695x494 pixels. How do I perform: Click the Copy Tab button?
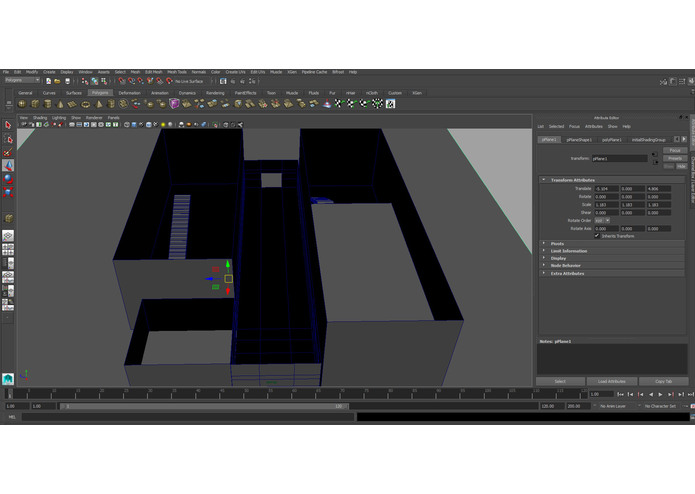(x=664, y=381)
